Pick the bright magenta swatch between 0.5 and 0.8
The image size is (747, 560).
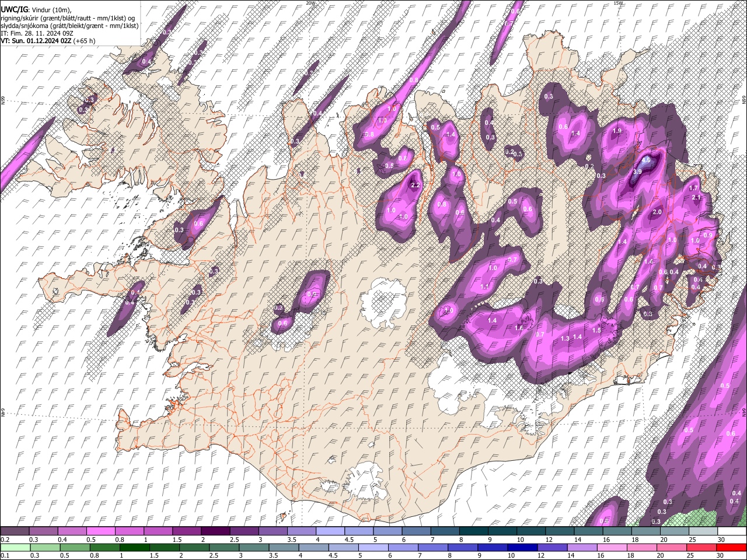coord(100,531)
